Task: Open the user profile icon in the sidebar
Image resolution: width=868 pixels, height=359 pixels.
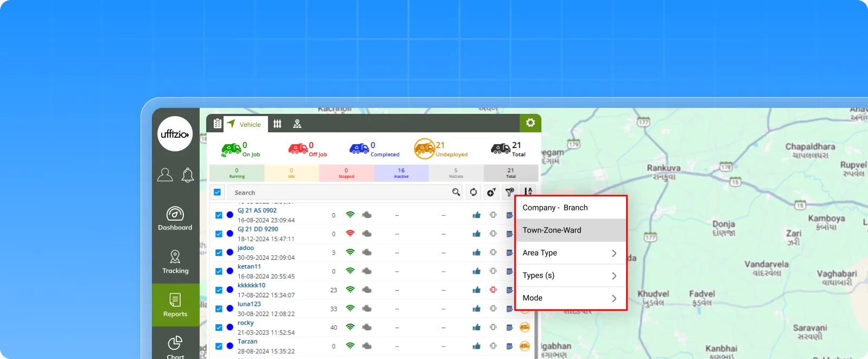Action: (x=165, y=175)
